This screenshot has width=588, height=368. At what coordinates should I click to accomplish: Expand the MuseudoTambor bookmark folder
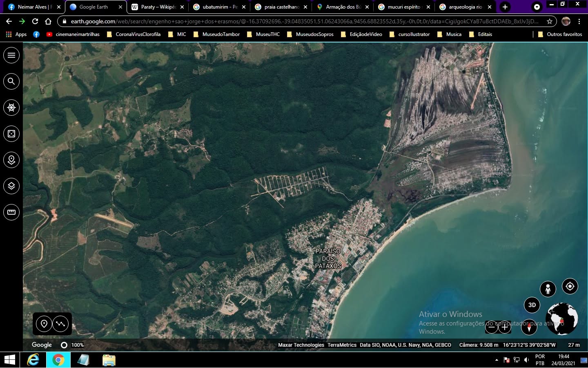coord(216,34)
